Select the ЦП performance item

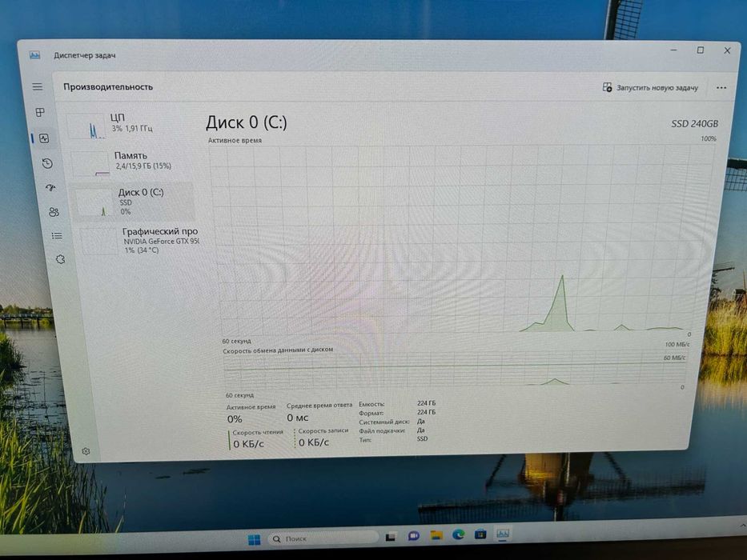tap(129, 125)
